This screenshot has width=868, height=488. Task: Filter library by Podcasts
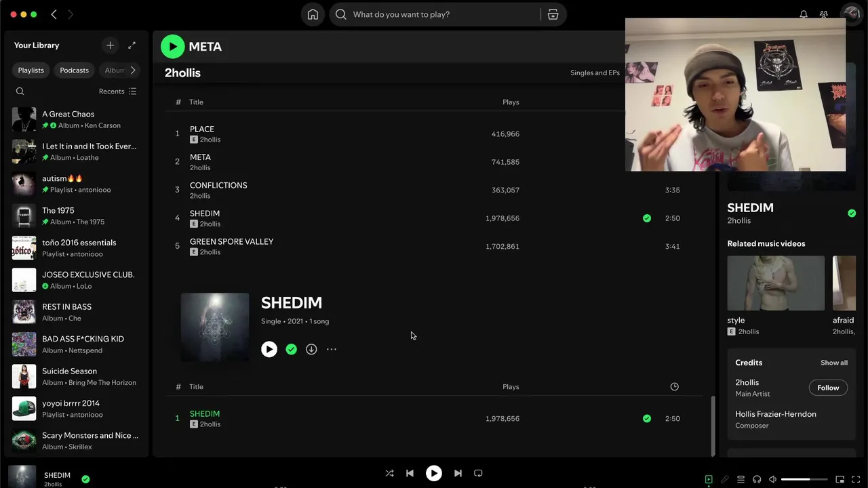click(74, 70)
